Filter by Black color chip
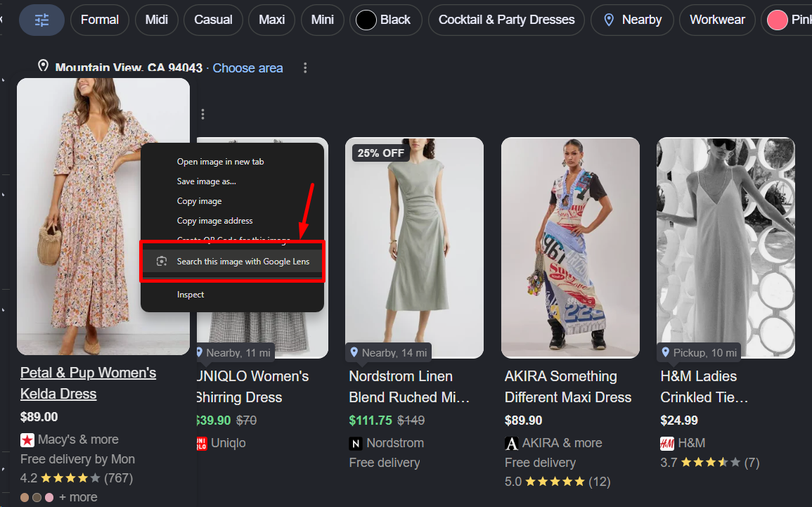The height and width of the screenshot is (507, 812). [386, 20]
